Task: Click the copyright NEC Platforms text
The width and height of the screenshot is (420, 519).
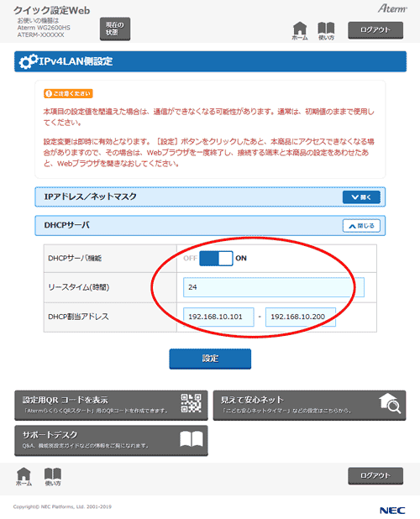Action: coord(62,506)
